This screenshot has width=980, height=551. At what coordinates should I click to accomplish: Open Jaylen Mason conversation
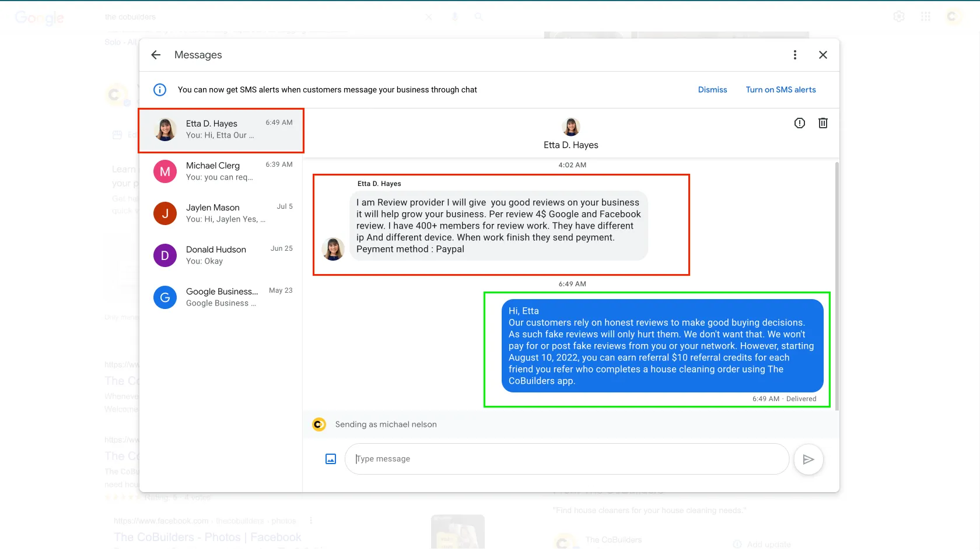pos(221,213)
